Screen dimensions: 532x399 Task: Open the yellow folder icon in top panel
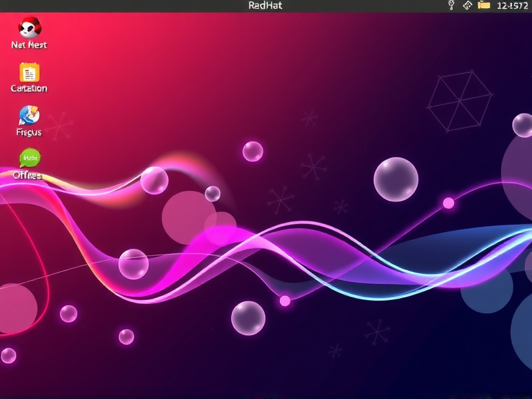[x=484, y=5]
